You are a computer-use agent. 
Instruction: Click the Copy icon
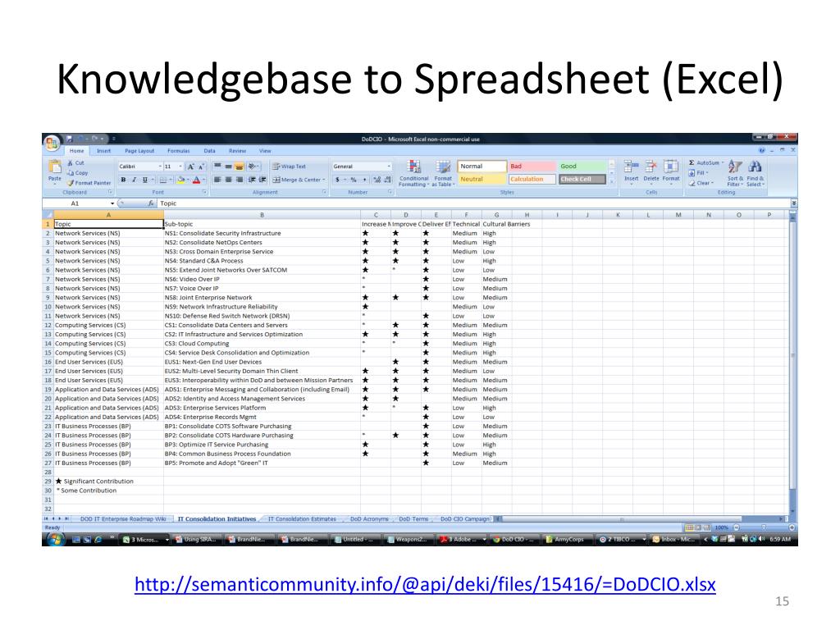tap(71, 173)
